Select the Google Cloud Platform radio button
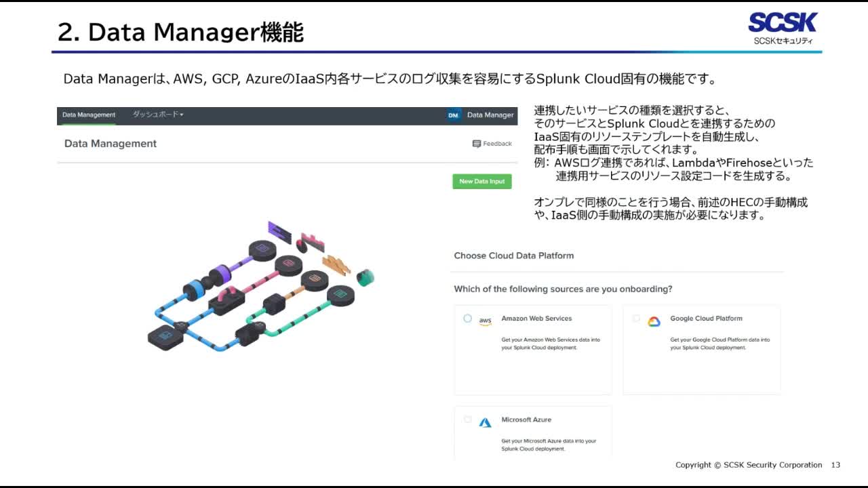This screenshot has height=488, width=868. click(x=636, y=319)
